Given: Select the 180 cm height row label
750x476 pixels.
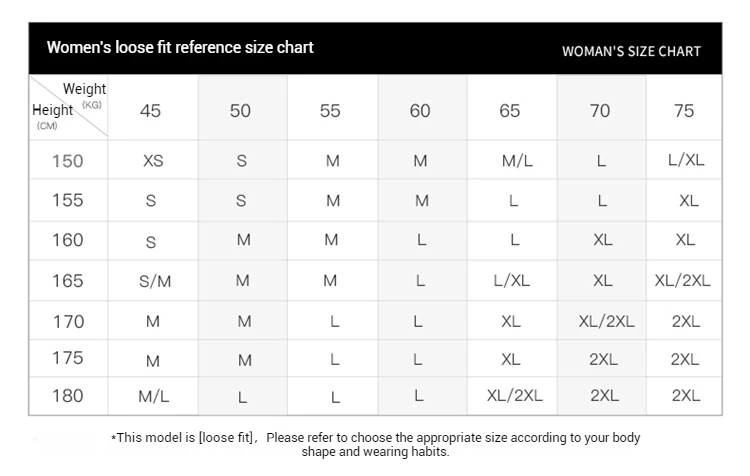Looking at the screenshot, I should [68, 396].
